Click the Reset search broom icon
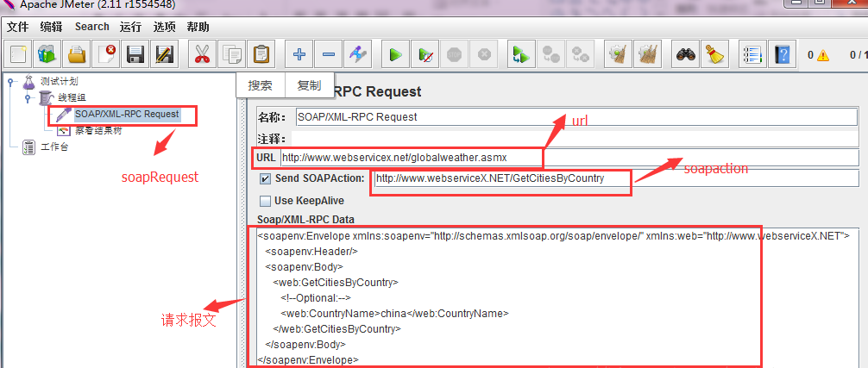 (x=715, y=54)
